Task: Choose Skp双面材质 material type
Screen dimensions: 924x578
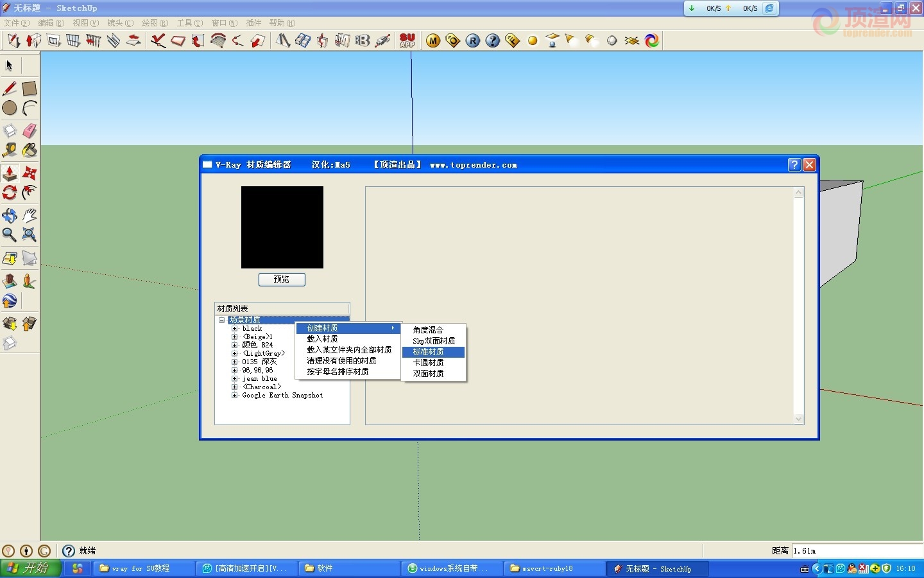Action: (433, 341)
